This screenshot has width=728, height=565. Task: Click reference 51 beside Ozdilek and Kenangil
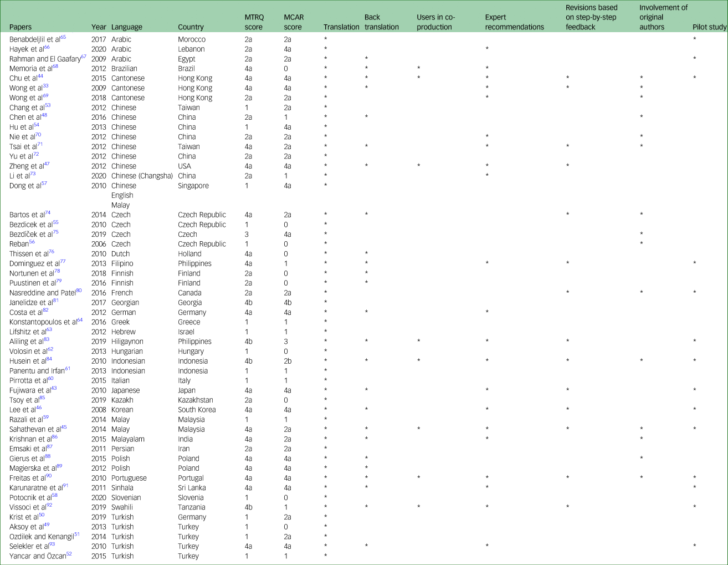tap(77, 535)
